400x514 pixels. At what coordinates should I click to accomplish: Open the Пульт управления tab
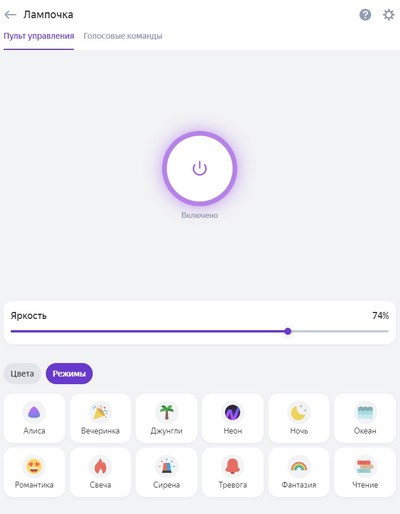coord(39,36)
